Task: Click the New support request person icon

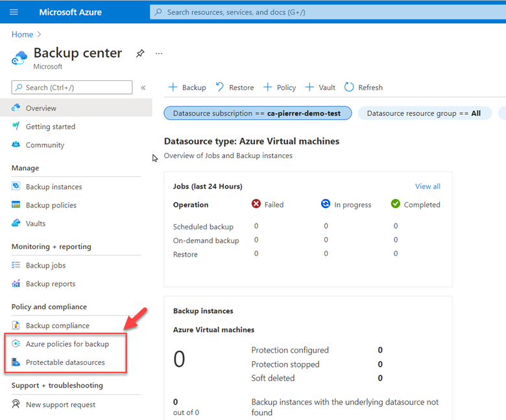Action: point(16,404)
